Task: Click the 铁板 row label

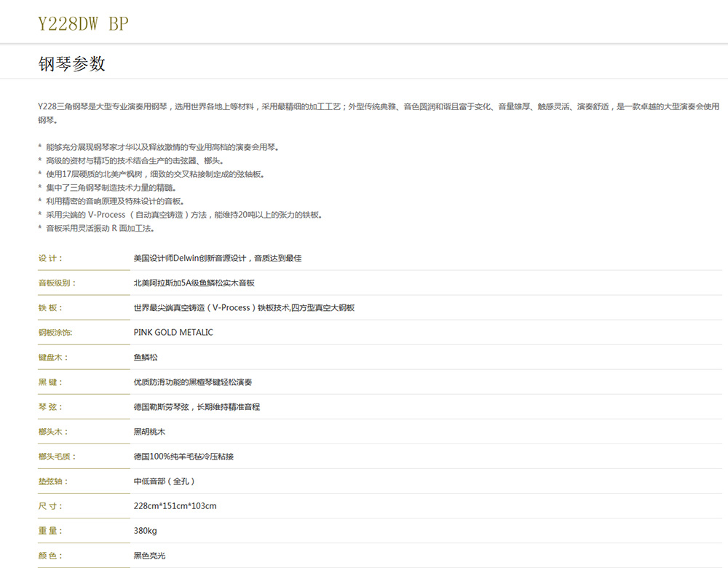Action: [50, 307]
